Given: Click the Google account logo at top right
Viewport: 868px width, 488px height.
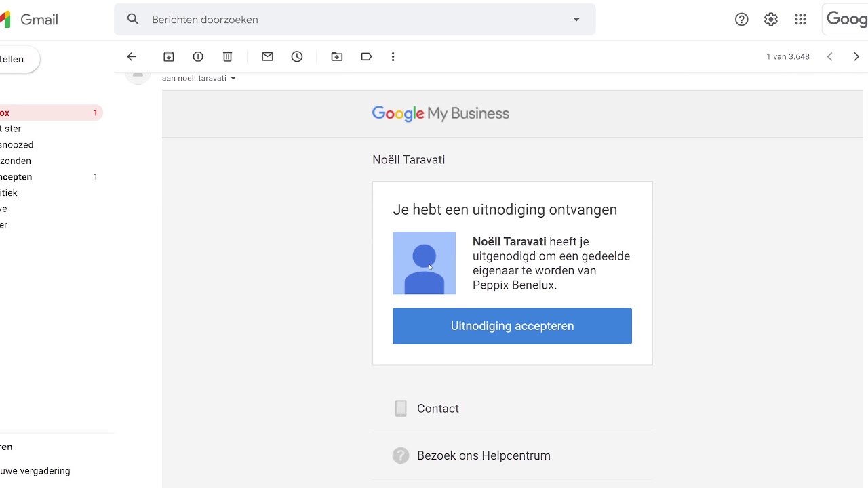Looking at the screenshot, I should (846, 20).
